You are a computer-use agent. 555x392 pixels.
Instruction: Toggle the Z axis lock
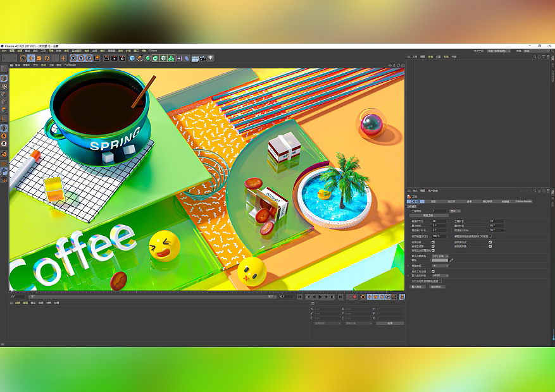(89, 58)
